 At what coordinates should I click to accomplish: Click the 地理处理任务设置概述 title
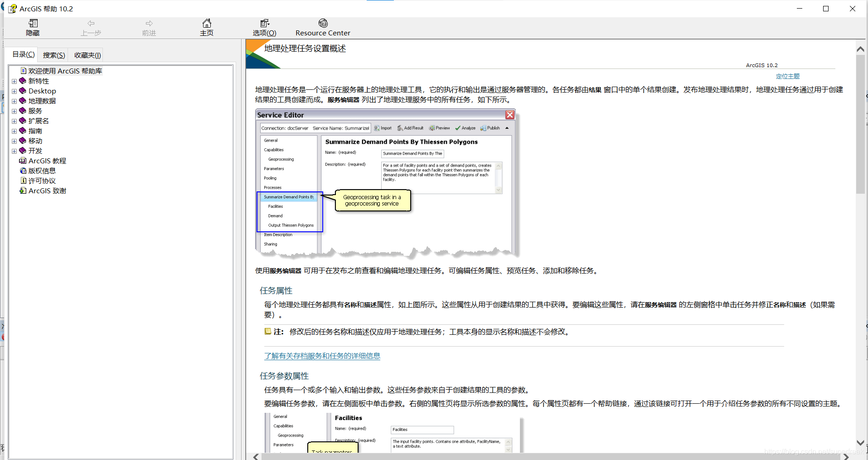(305, 49)
